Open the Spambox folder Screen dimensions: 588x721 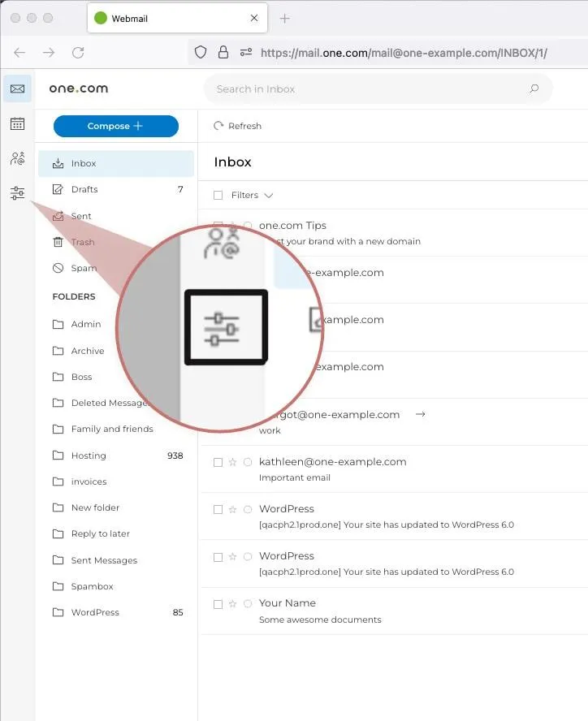116,587
